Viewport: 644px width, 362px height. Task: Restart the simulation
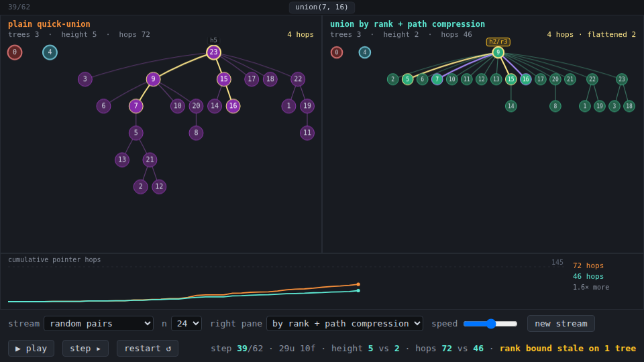pos(148,348)
